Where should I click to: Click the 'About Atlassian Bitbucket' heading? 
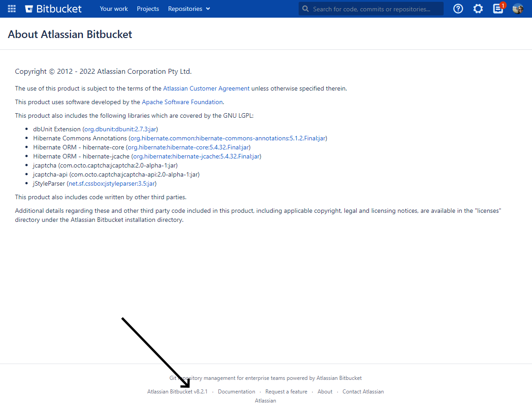click(70, 34)
